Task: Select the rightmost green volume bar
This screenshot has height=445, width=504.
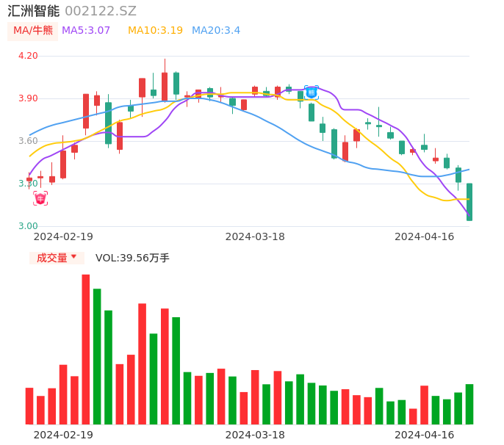Action: tap(469, 404)
